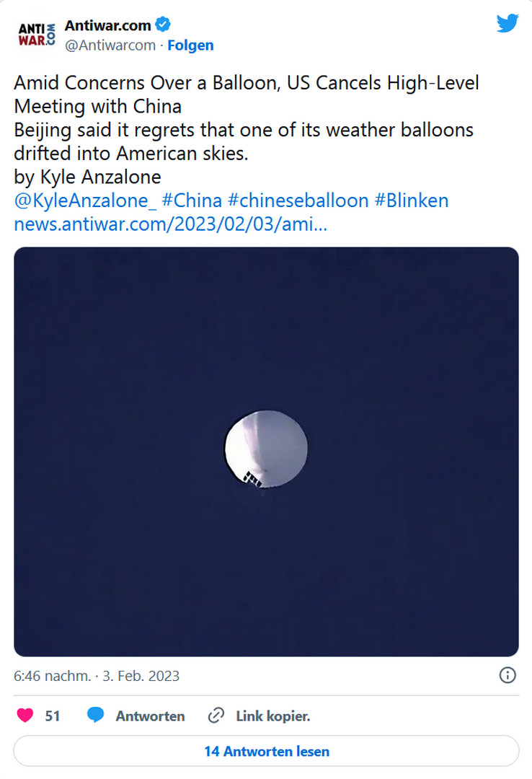Click the blue verified badge

coord(164,25)
